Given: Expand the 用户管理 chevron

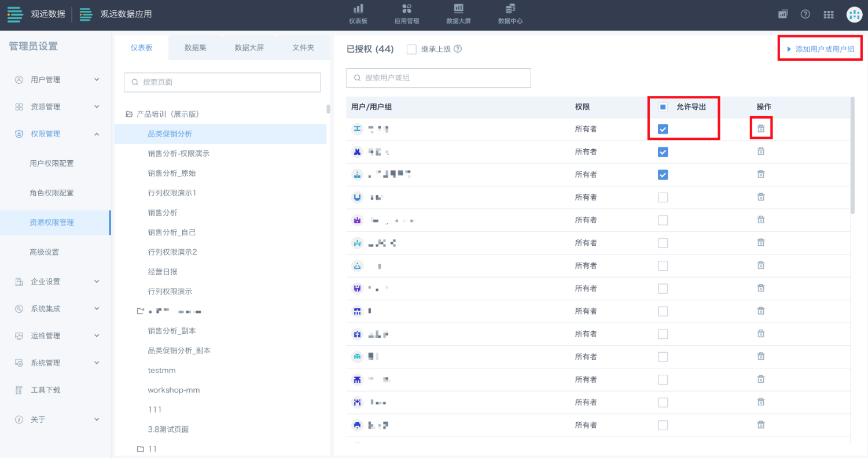Looking at the screenshot, I should pos(97,80).
